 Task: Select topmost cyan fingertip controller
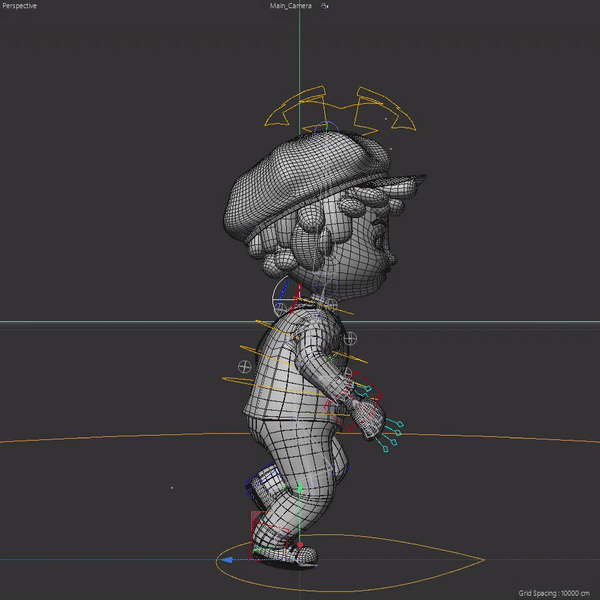click(400, 424)
